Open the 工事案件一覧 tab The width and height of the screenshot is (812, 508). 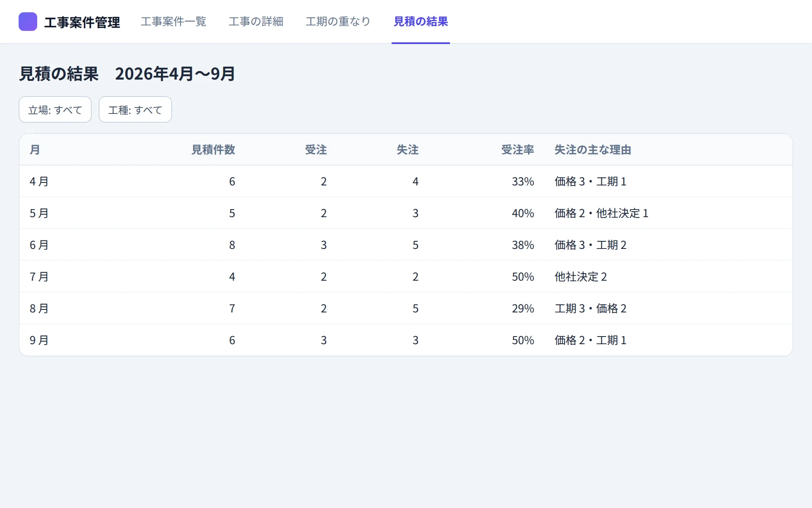(173, 22)
